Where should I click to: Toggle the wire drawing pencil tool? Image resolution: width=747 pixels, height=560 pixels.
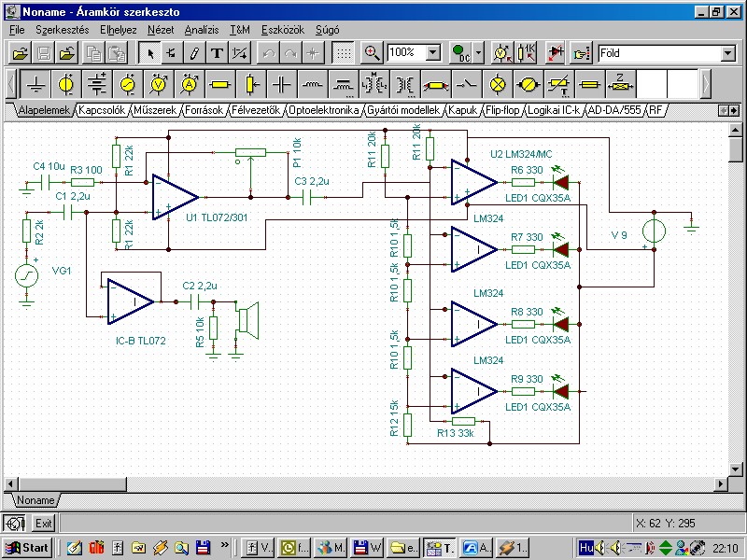[x=194, y=53]
